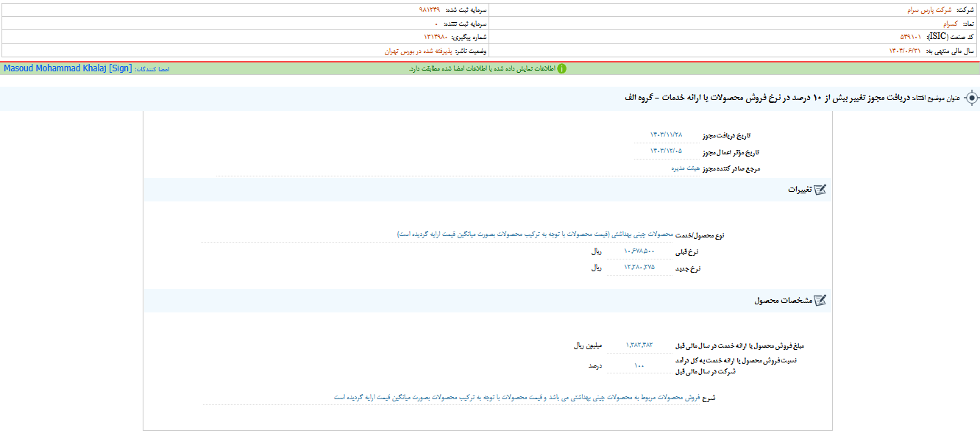Image resolution: width=980 pixels, height=433 pixels.
Task: Click the target icon beside disclosure title
Action: [971, 98]
